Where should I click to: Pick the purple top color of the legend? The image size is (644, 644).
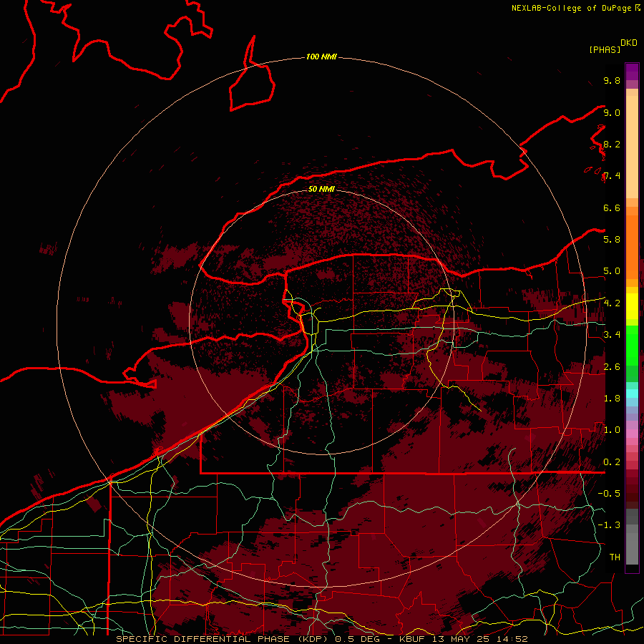tap(632, 72)
